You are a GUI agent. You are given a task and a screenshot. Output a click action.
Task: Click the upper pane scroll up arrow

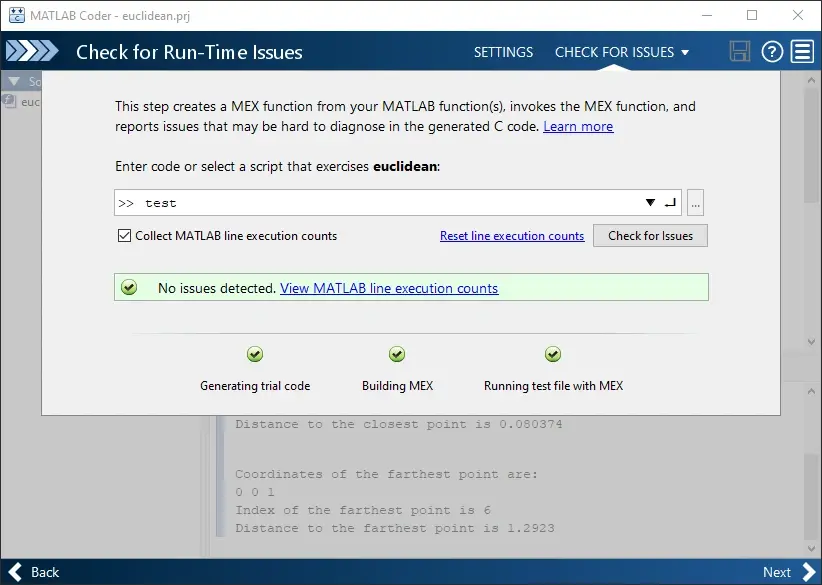click(811, 80)
